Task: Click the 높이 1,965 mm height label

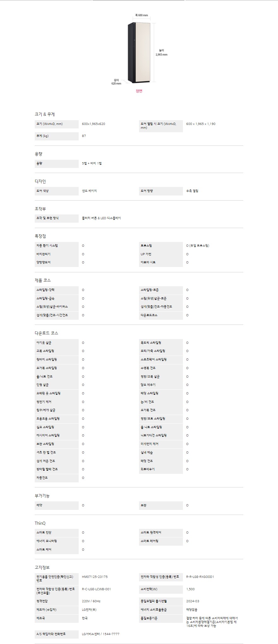Action: [161, 53]
